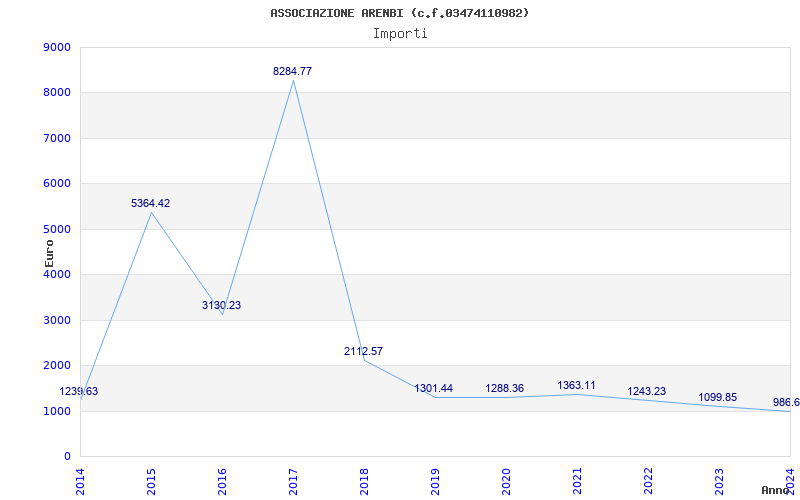
Task: Click y-axis value 0
Action: [x=67, y=457]
